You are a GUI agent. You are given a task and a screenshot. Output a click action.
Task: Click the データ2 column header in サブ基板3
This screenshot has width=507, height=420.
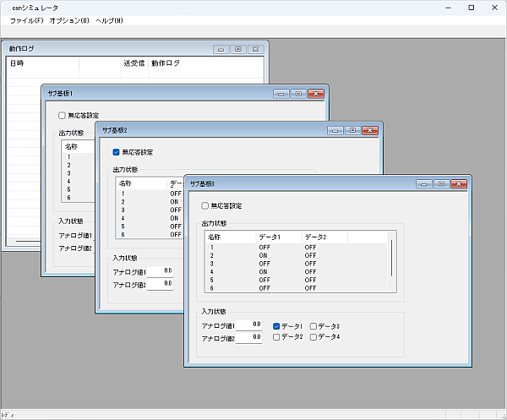pos(324,237)
